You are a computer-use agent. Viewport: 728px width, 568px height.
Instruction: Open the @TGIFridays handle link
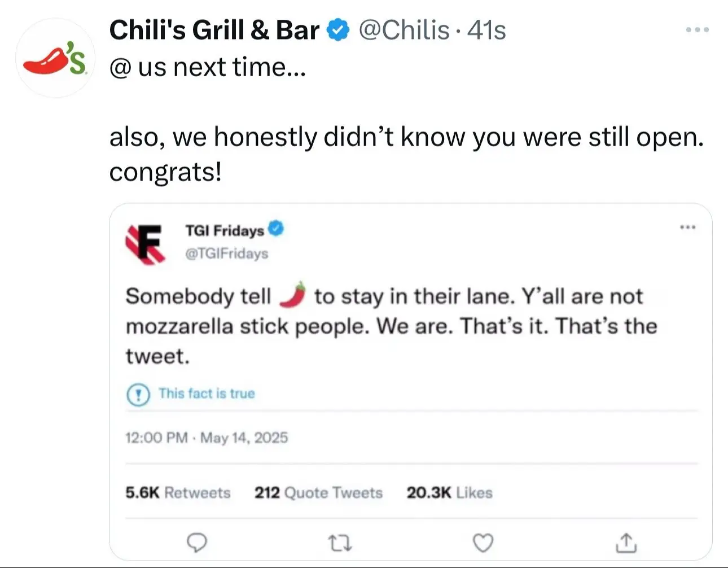click(x=227, y=254)
